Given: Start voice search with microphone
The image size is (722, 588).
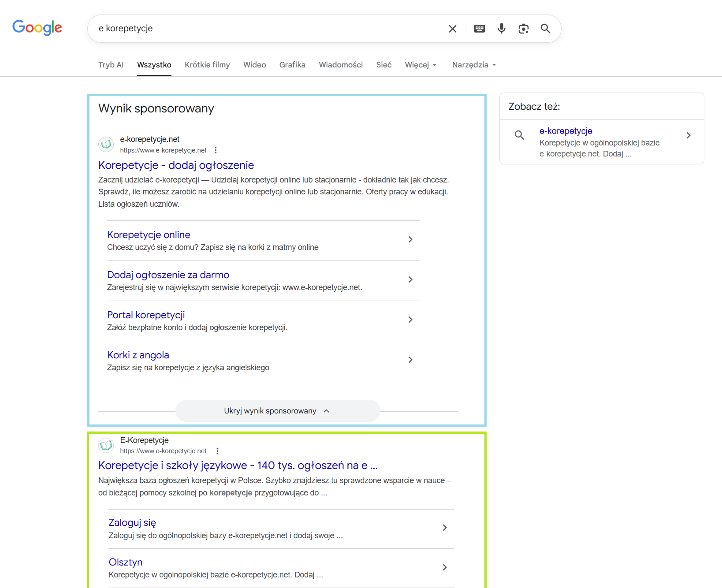Looking at the screenshot, I should point(501,29).
